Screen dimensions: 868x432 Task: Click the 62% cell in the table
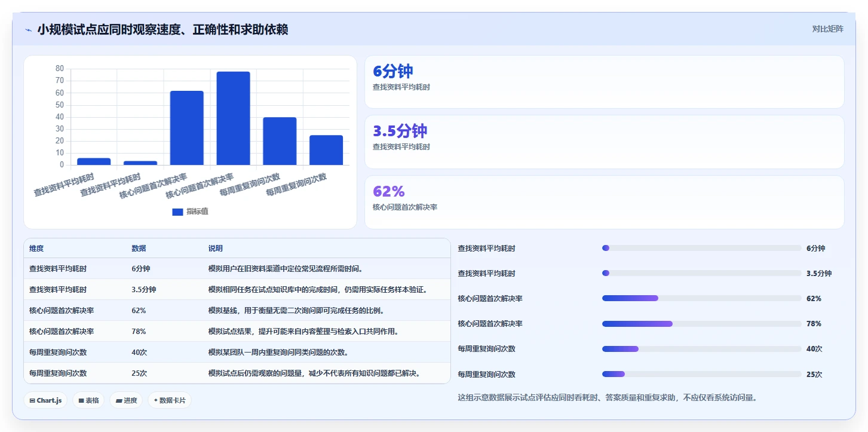pos(139,311)
